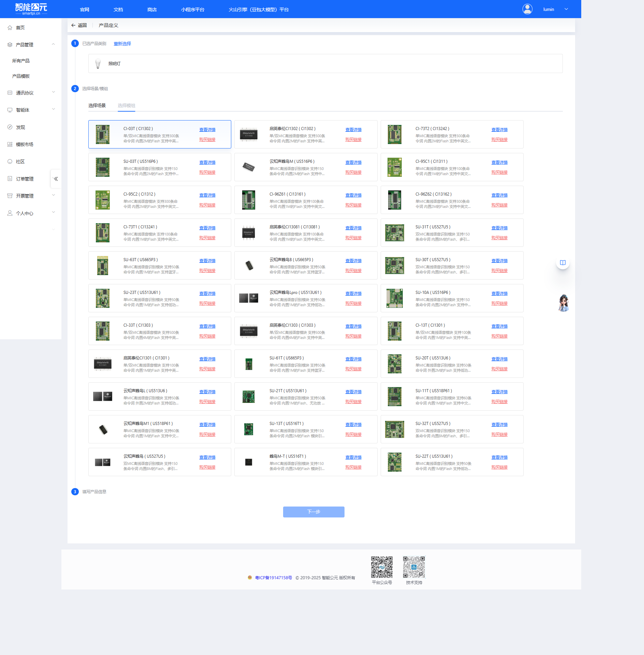Open the customer service assistant avatar
644x655 pixels.
(563, 303)
